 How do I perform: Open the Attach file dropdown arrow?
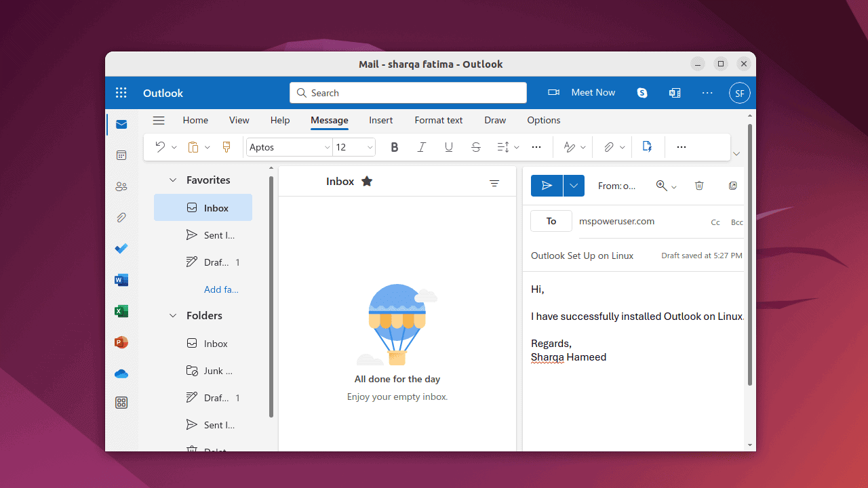click(x=622, y=147)
